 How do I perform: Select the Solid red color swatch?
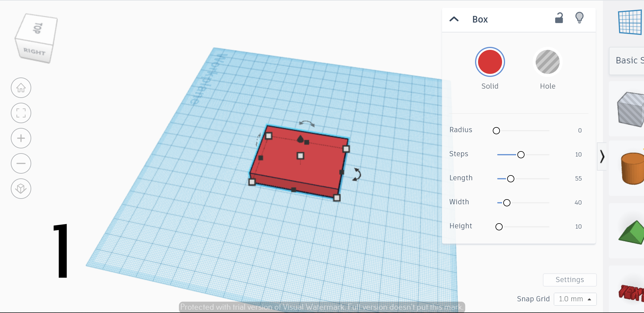point(490,62)
